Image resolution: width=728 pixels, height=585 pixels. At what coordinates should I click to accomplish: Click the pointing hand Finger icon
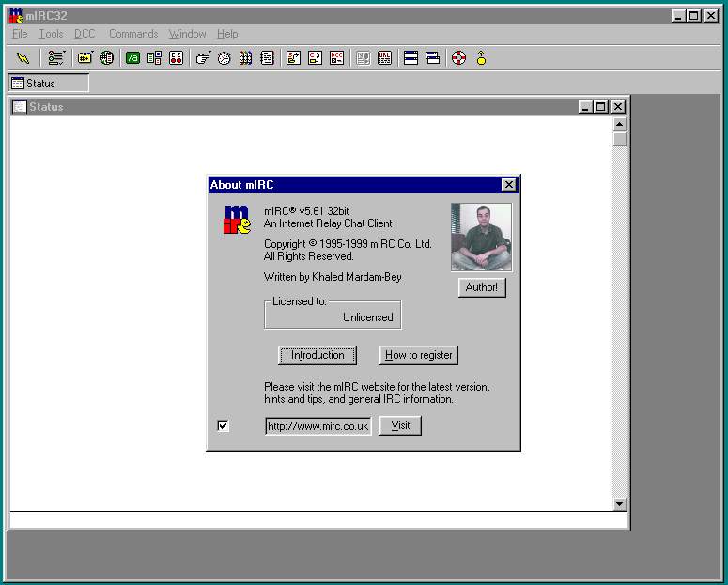[x=202, y=58]
